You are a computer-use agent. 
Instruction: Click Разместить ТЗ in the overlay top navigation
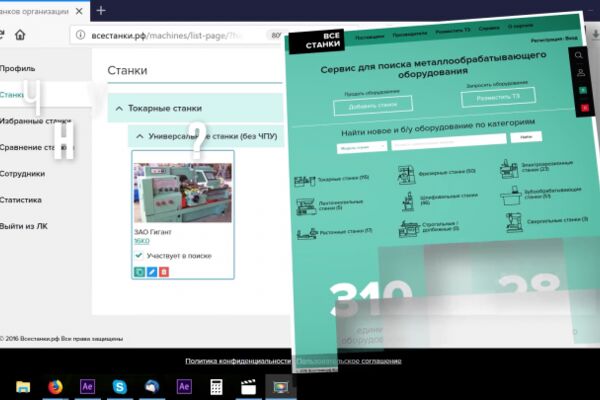point(453,31)
